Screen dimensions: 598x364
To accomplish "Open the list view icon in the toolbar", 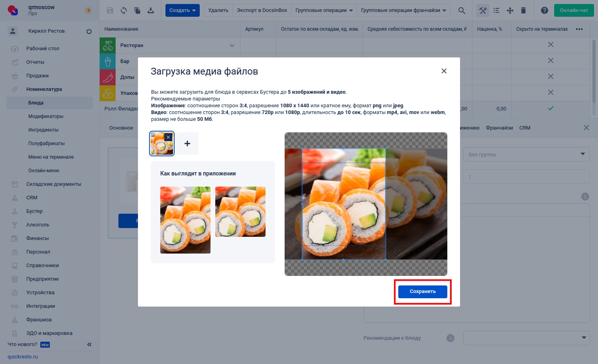I will tap(496, 10).
